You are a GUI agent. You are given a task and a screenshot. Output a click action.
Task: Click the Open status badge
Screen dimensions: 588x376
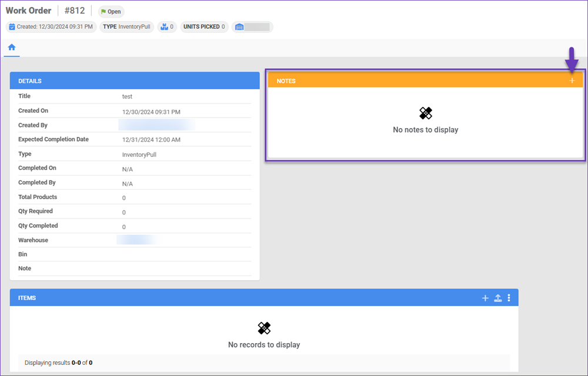(x=111, y=11)
